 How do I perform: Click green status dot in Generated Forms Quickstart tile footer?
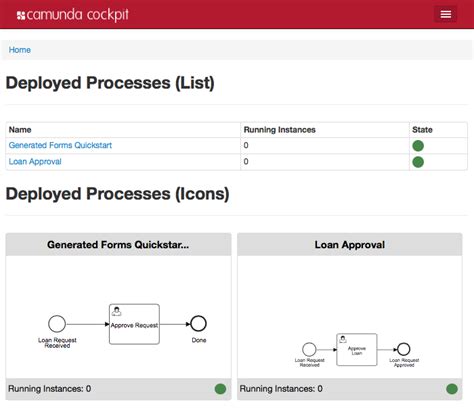(x=220, y=389)
